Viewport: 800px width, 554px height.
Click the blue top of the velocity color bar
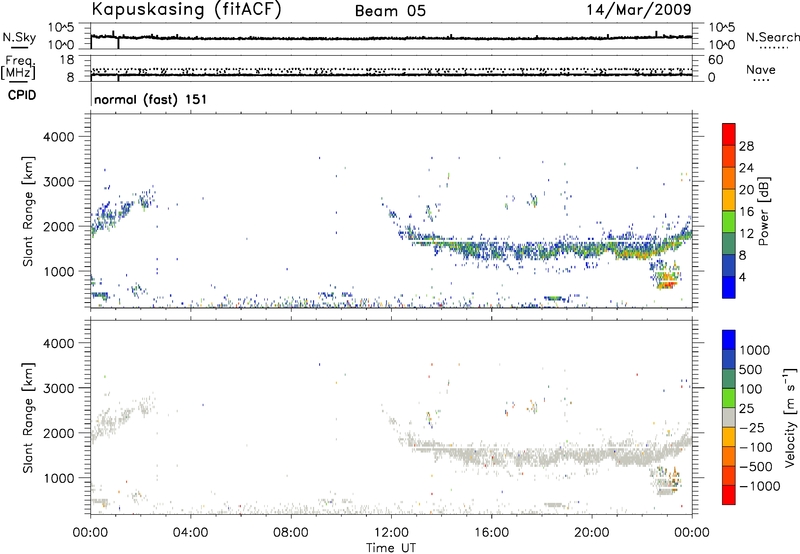(729, 339)
